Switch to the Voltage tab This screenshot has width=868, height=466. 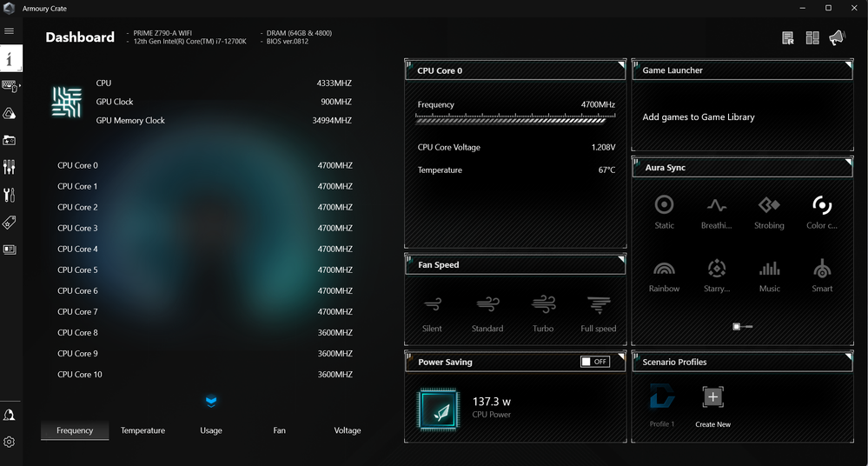coord(347,430)
